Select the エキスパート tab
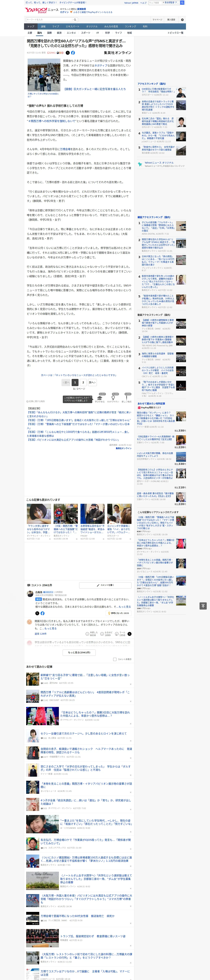Viewport: 210px width, 980px height. pos(72,27)
